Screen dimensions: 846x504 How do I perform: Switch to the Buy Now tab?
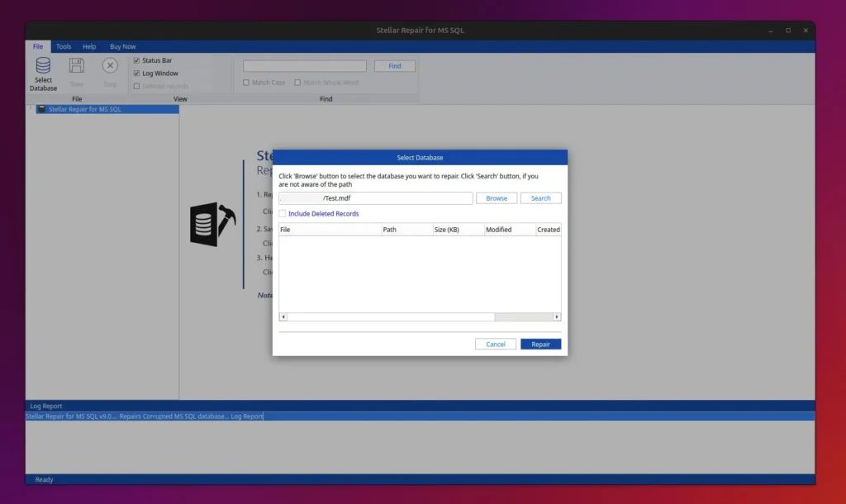[x=123, y=47]
